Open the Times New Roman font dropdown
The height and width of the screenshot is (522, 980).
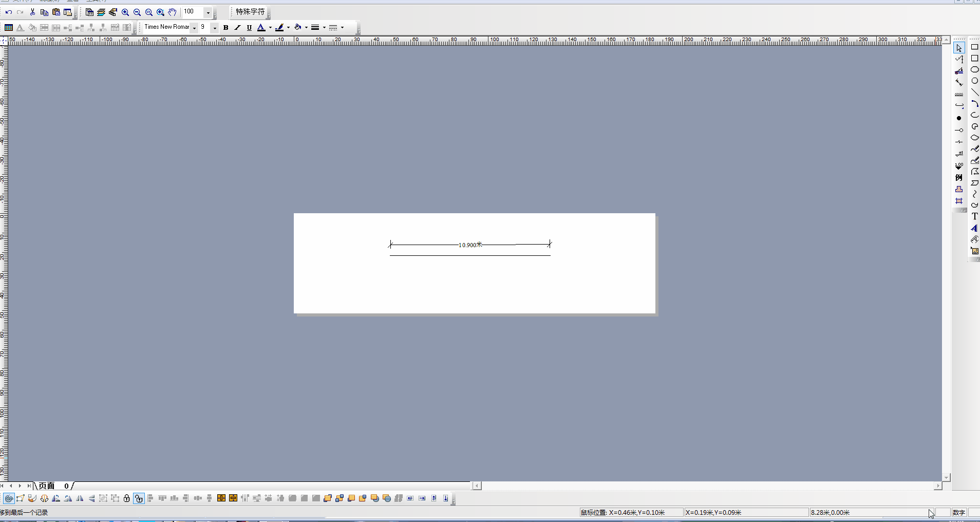click(195, 28)
